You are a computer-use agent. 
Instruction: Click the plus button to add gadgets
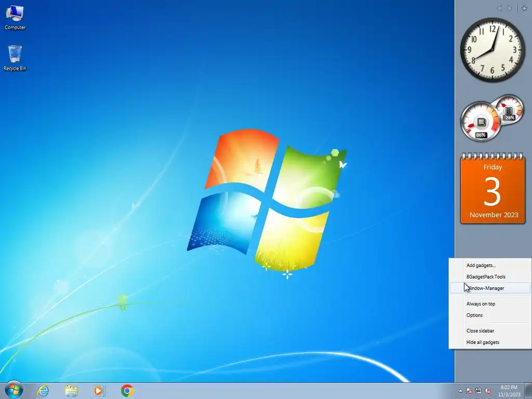(524, 8)
